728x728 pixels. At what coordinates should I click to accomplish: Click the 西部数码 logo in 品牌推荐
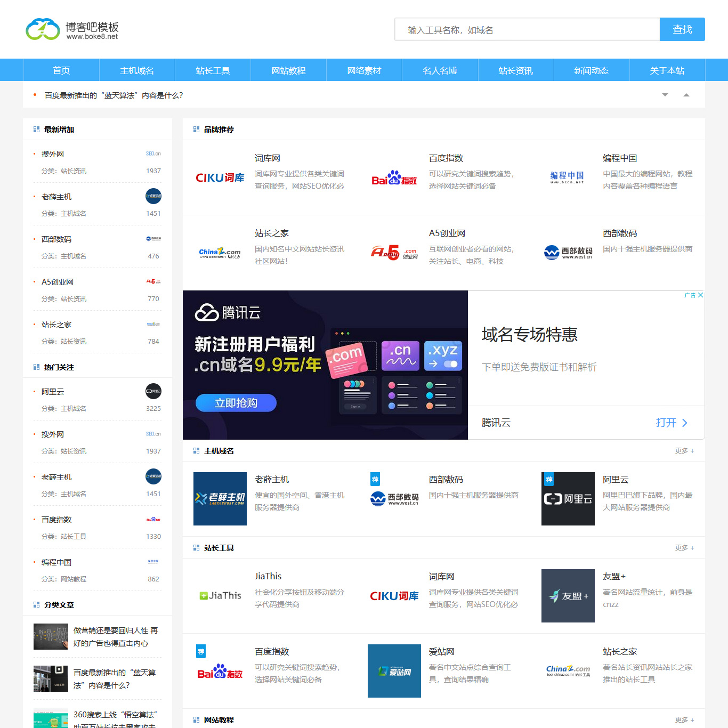[x=568, y=253]
